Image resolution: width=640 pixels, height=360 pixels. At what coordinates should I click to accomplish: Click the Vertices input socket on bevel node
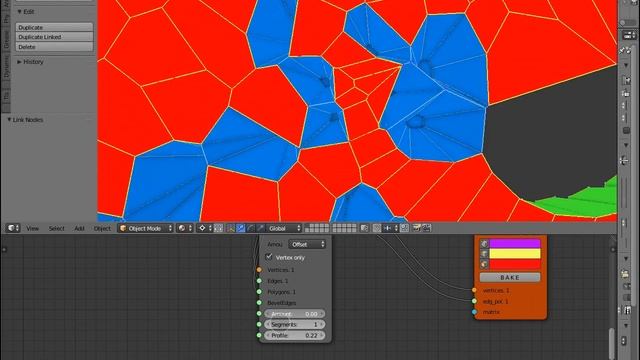259,270
